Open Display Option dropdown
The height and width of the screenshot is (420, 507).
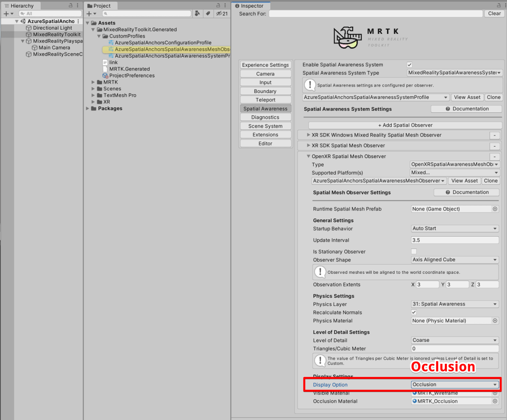tap(455, 385)
